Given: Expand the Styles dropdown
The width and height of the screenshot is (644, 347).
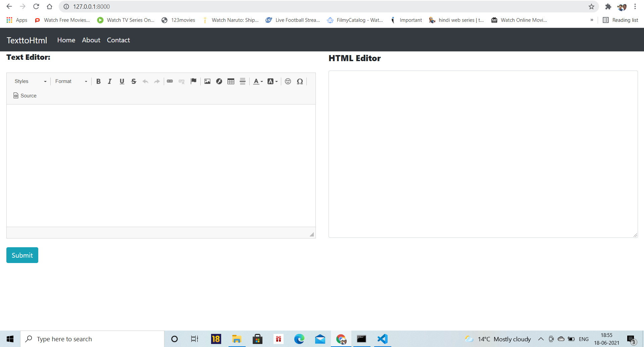Looking at the screenshot, I should click(31, 81).
